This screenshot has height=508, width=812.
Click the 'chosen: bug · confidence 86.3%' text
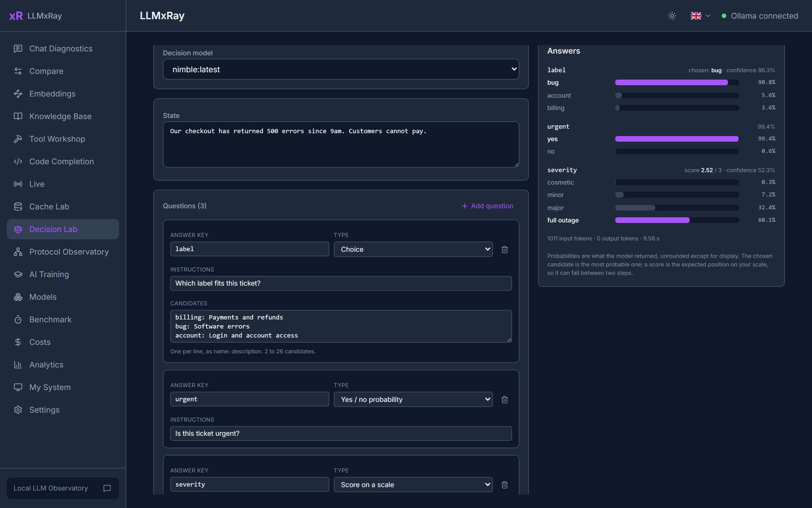[x=731, y=70]
